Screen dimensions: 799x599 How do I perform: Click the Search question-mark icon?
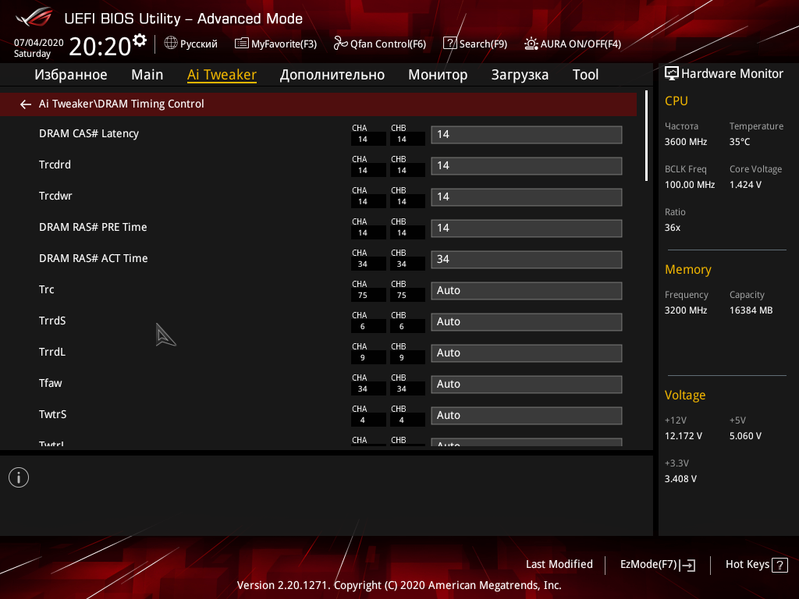[449, 43]
